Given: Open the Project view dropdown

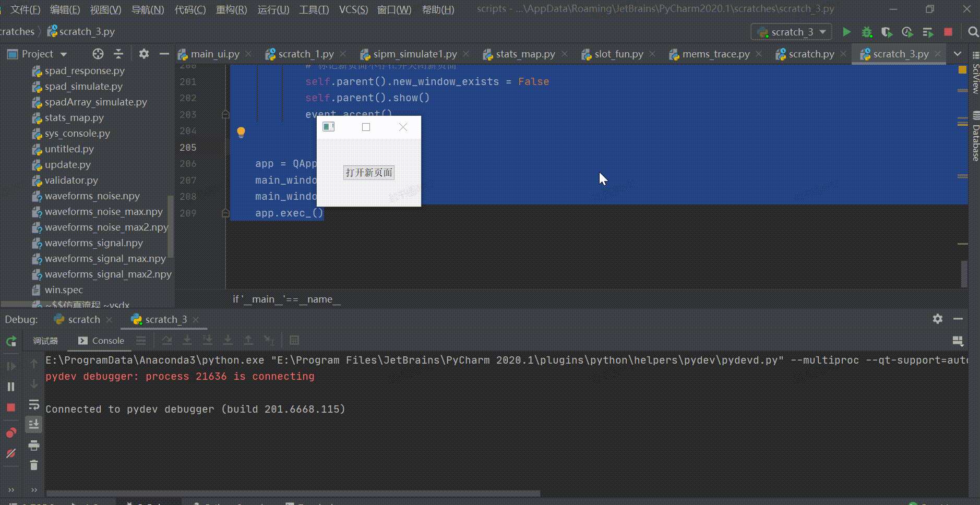Looking at the screenshot, I should pos(64,54).
